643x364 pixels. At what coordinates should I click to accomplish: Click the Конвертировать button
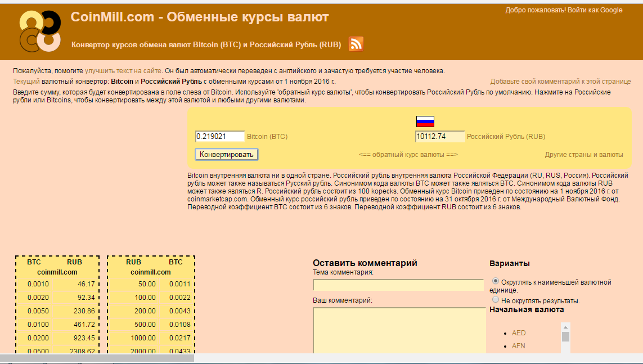click(x=226, y=154)
